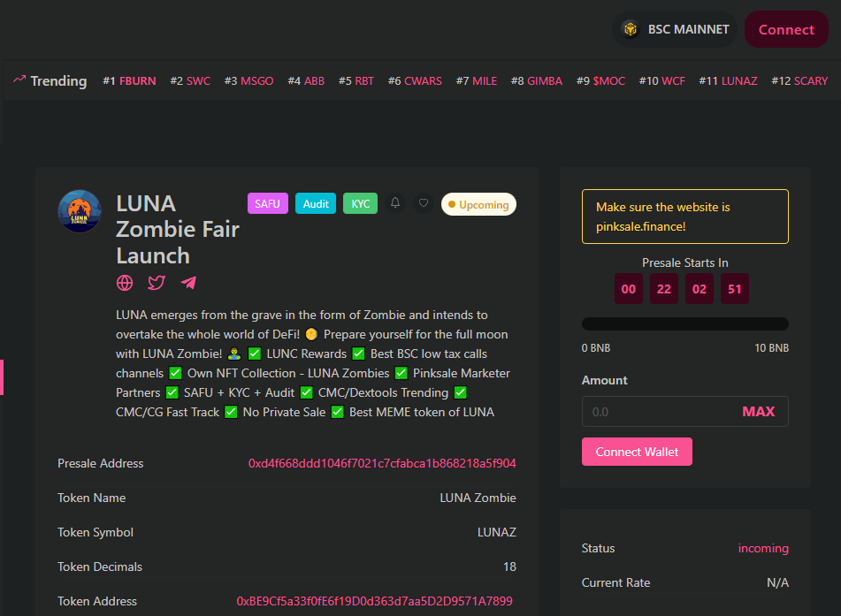841x616 pixels.
Task: Open trending #9 $MOC
Action: pos(600,81)
